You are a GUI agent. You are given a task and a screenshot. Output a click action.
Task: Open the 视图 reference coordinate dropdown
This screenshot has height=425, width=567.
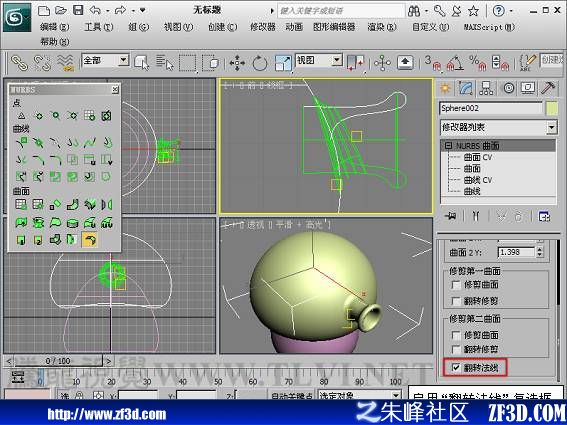click(337, 60)
